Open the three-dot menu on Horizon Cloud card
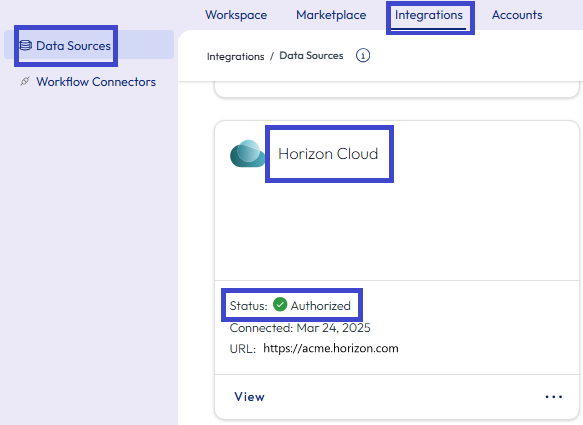 [x=554, y=397]
